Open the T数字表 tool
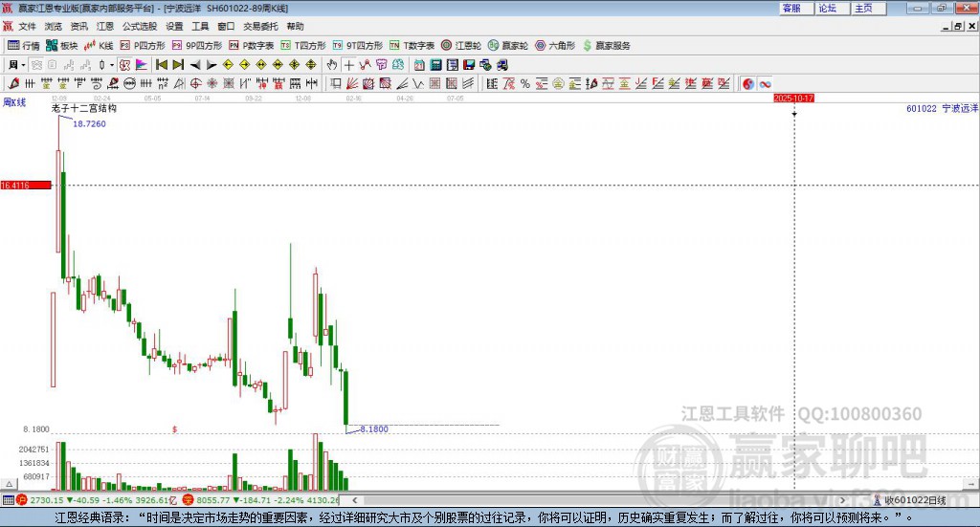The height and width of the screenshot is (527, 980). tap(412, 46)
